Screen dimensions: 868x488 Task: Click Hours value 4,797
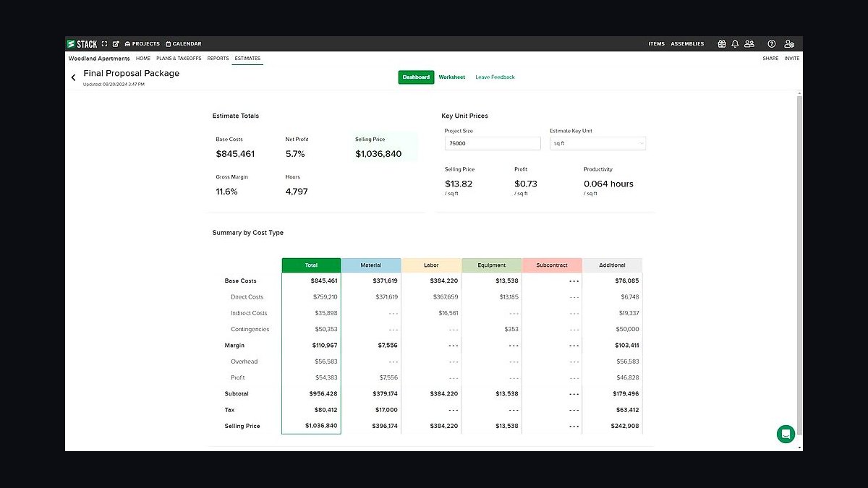(297, 192)
